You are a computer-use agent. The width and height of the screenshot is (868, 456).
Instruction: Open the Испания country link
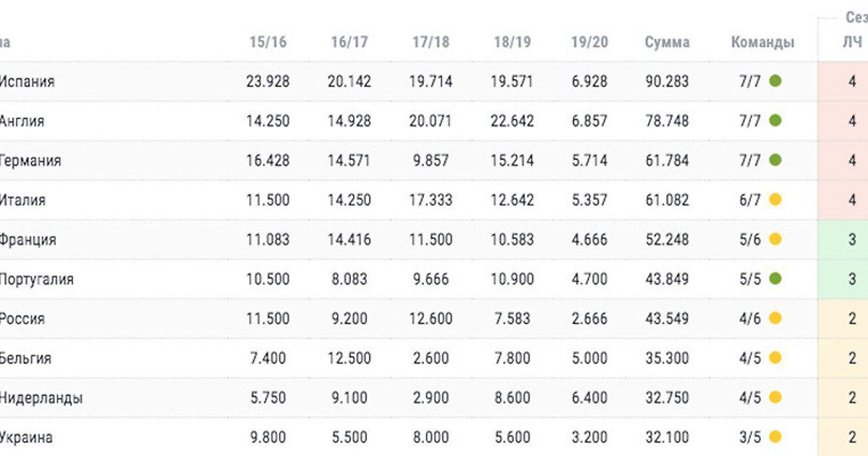point(27,81)
